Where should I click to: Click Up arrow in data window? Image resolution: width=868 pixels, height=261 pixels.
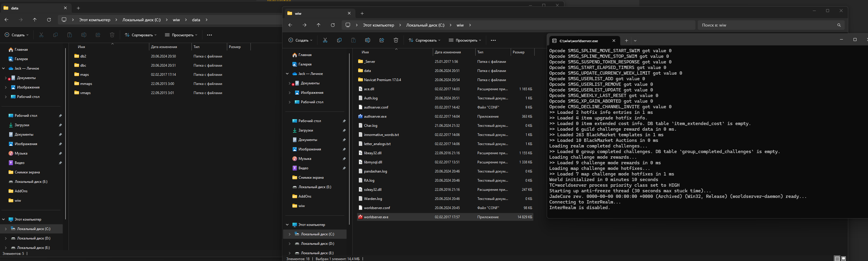click(35, 20)
